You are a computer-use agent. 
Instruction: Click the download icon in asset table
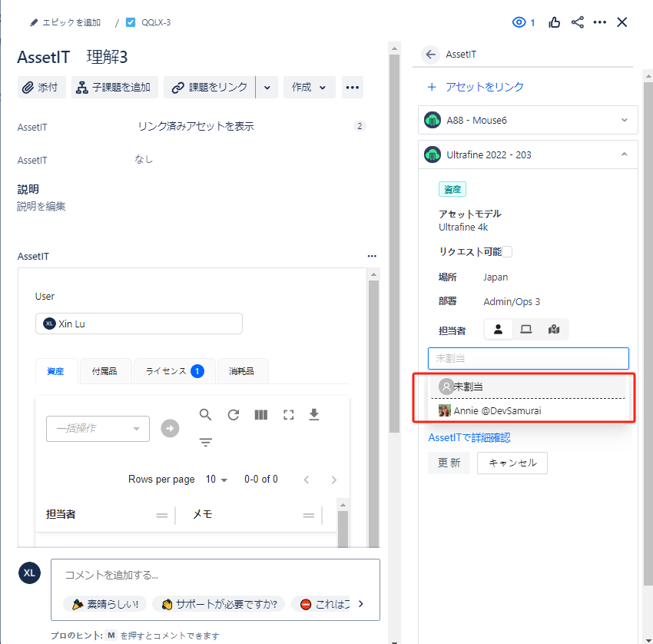[x=313, y=415]
